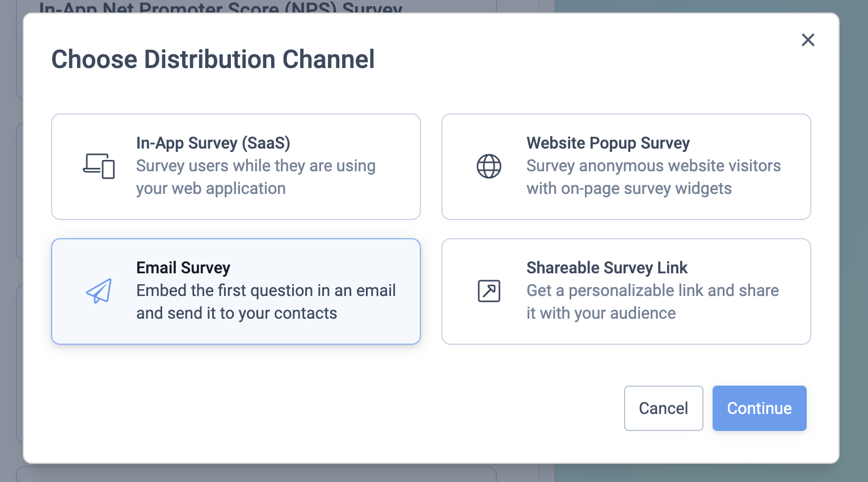Click the background NPS Survey heading
The width and height of the screenshot is (868, 482).
221,8
